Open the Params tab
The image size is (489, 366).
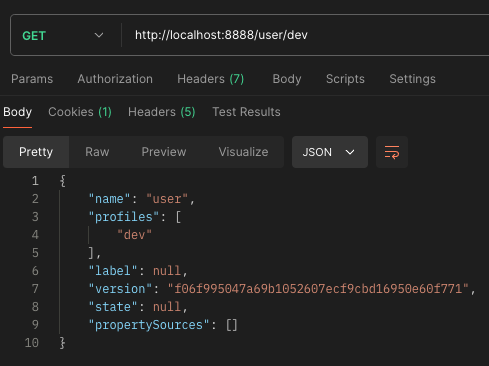[x=32, y=79]
